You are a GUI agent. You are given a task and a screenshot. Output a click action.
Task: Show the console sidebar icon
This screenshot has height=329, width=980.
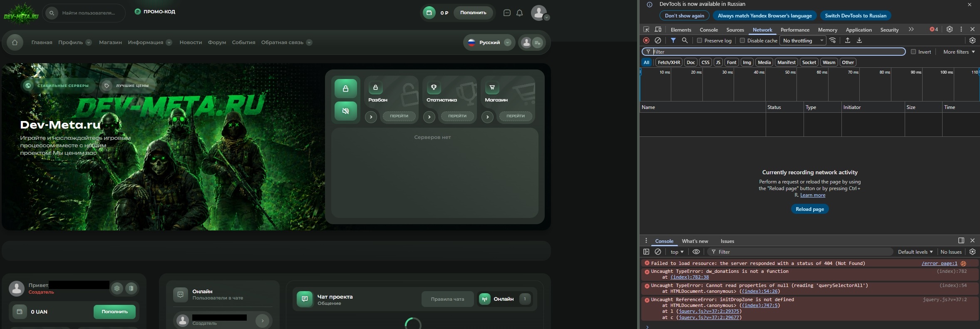pyautogui.click(x=646, y=252)
